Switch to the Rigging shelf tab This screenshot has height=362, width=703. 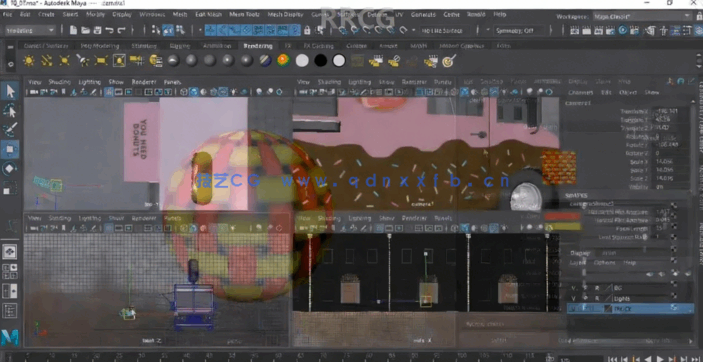click(x=180, y=46)
